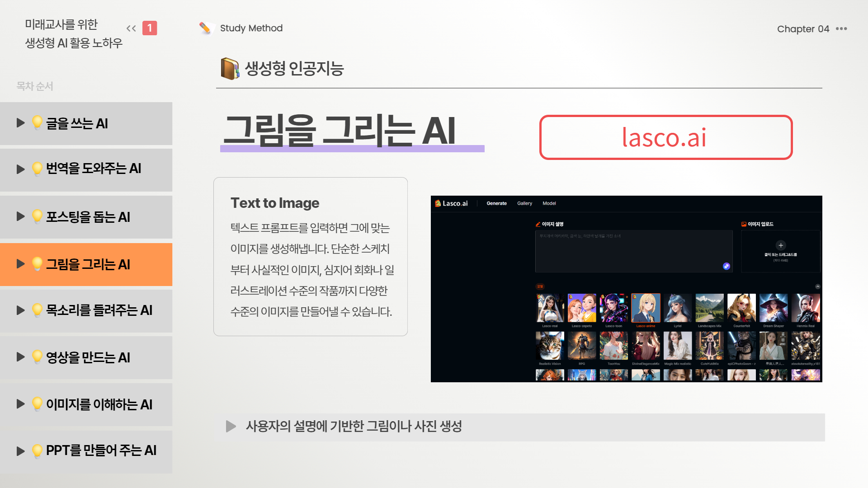
Task: Select the 영상을 만드는 AI menu entry
Action: [86, 357]
